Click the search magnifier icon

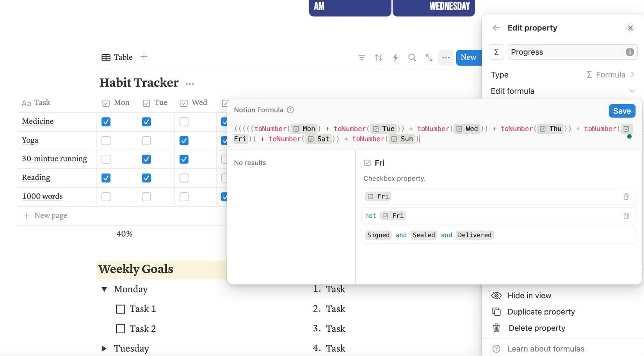(x=412, y=57)
